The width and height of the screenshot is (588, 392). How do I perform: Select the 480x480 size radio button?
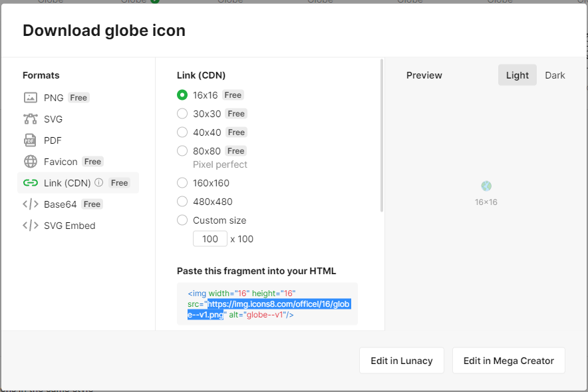coord(182,202)
